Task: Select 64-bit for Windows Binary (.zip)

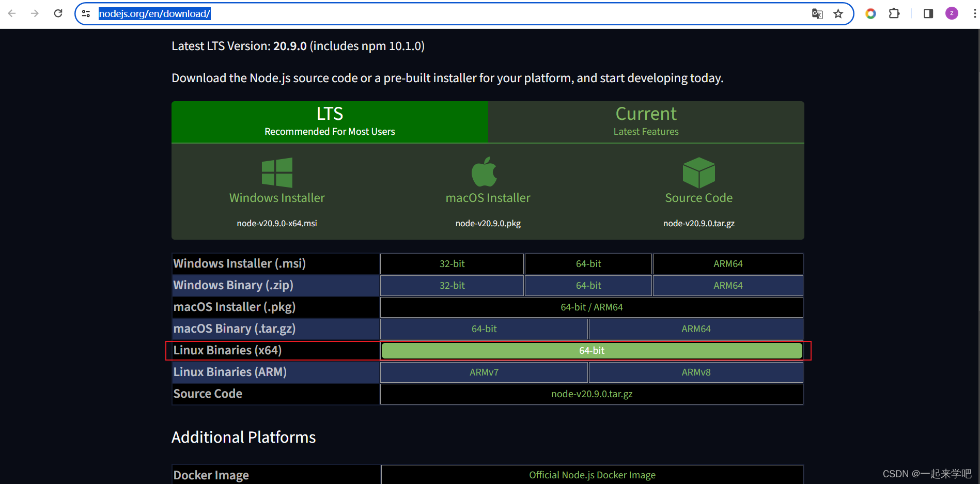Action: pos(588,286)
